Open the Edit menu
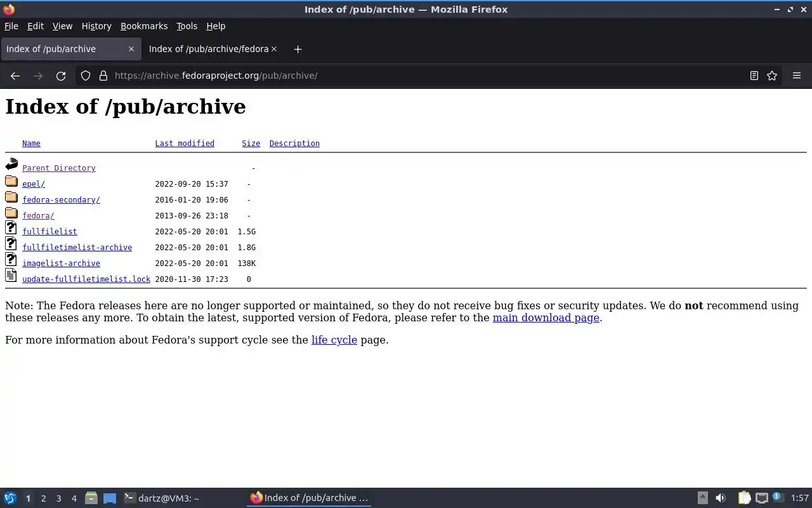 tap(36, 26)
